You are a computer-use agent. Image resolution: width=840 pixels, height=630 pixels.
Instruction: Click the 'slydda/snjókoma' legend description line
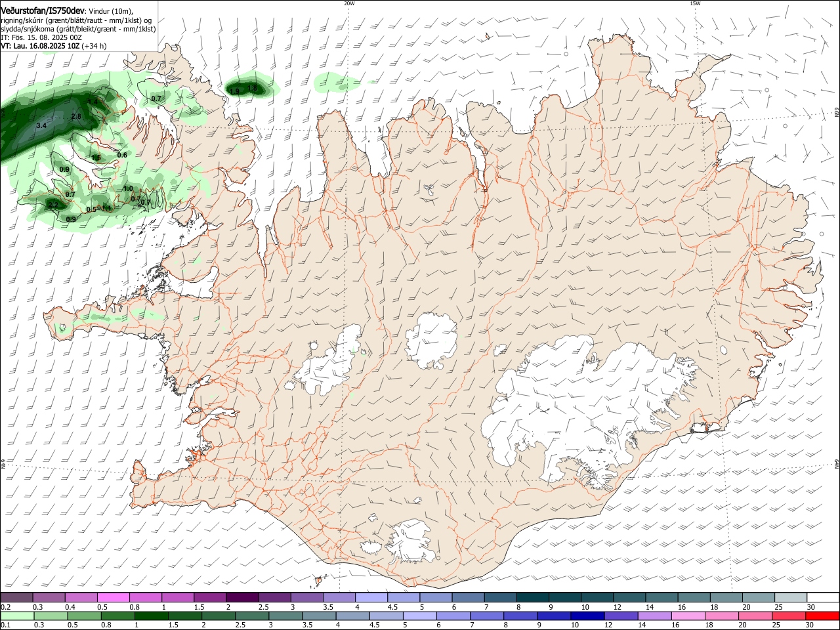point(77,29)
